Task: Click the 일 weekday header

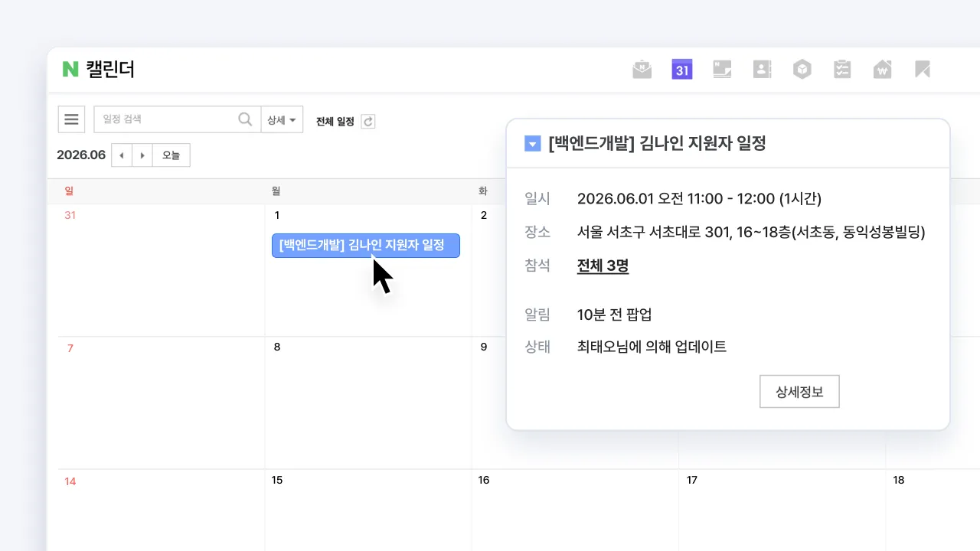Action: tap(69, 190)
